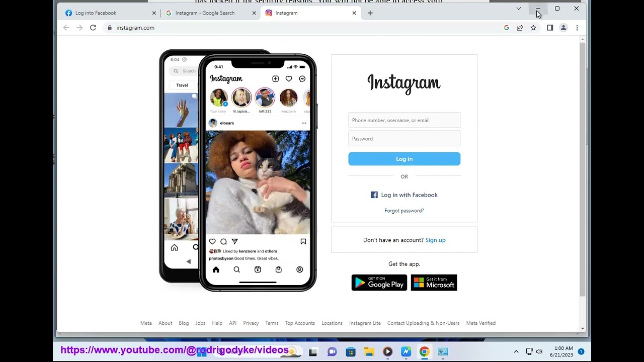644x362 pixels.
Task: Click the last taskbar app icon with a blue screen
Action: click(x=443, y=352)
